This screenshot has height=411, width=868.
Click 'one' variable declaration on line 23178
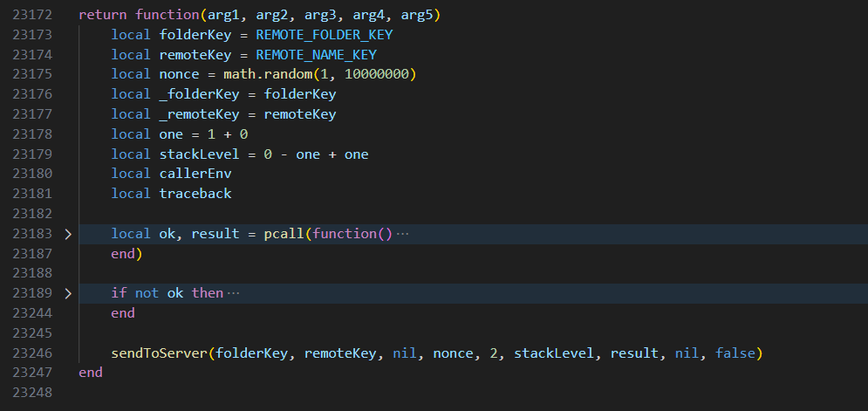[171, 134]
